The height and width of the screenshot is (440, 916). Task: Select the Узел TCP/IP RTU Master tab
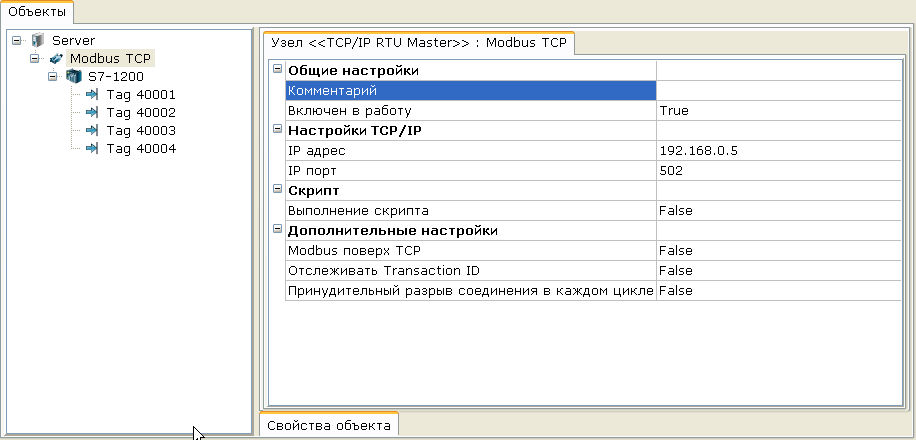tap(419, 43)
